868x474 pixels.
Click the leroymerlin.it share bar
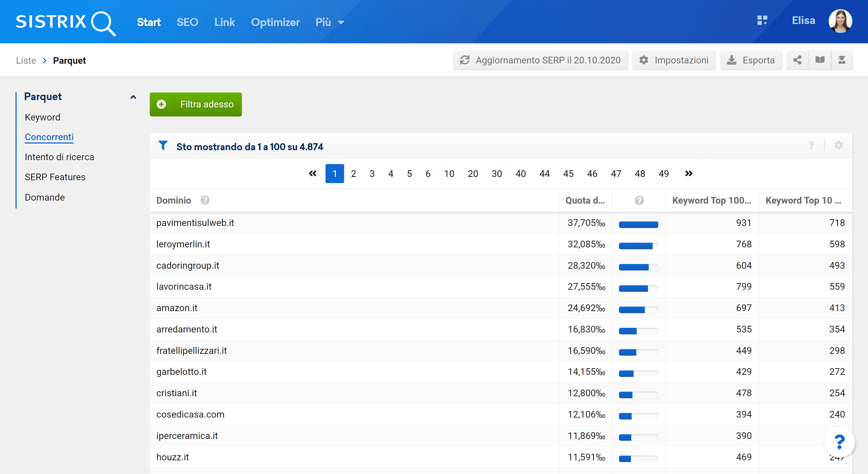coord(638,246)
